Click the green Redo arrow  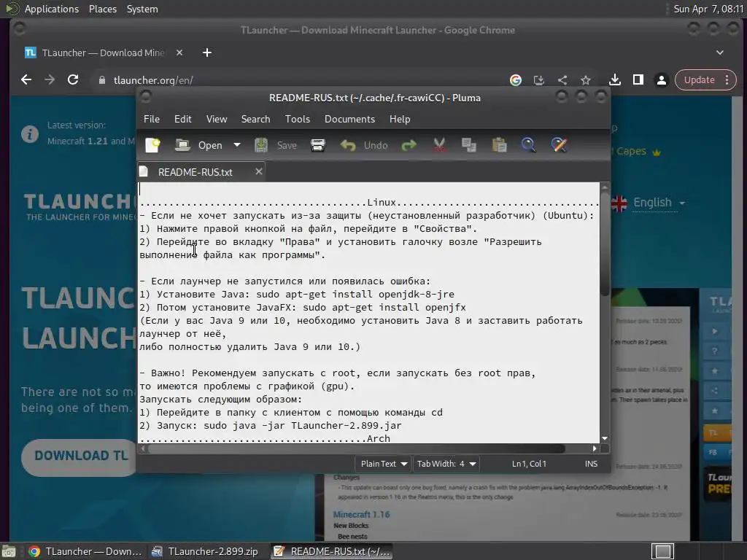tap(409, 145)
